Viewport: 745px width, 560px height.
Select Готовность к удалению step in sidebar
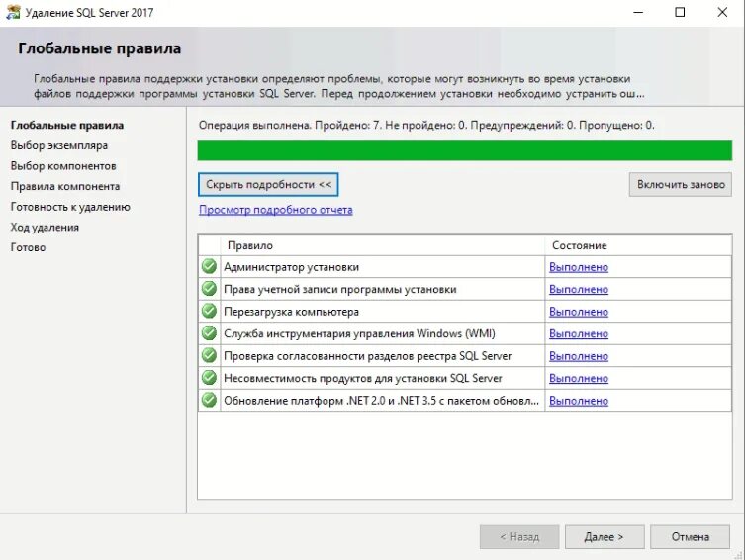[x=70, y=207]
